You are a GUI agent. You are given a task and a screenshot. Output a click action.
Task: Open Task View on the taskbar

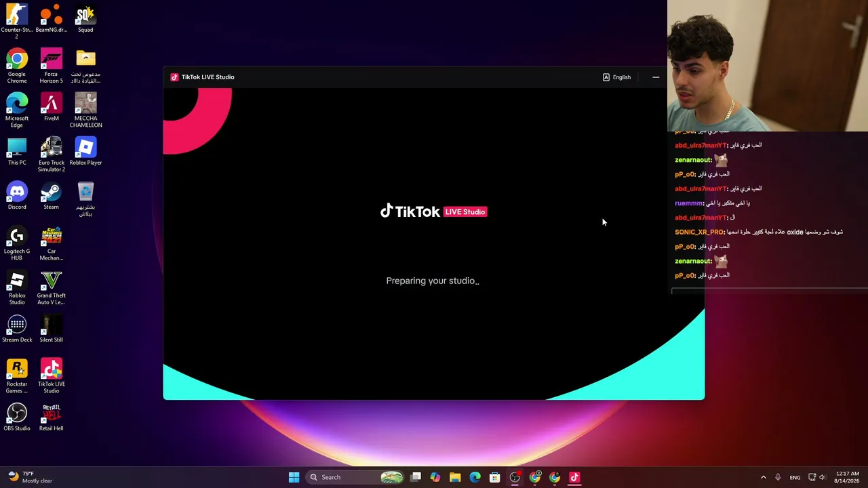(416, 477)
